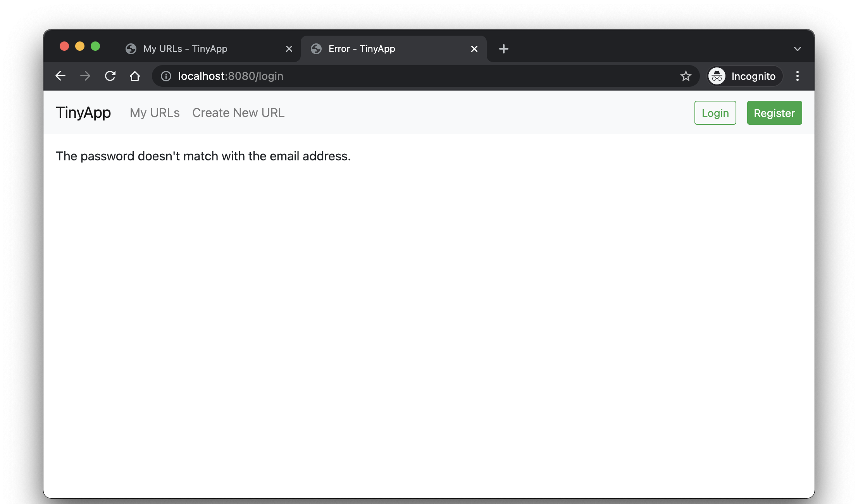Open the My URLs navigation link
This screenshot has height=504, width=858.
(x=155, y=113)
